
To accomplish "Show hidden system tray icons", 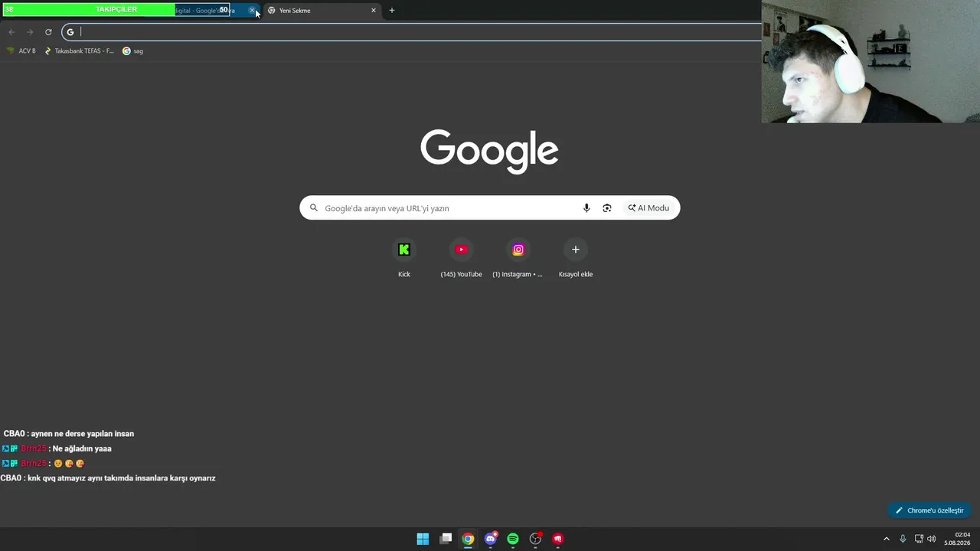I will 887,539.
